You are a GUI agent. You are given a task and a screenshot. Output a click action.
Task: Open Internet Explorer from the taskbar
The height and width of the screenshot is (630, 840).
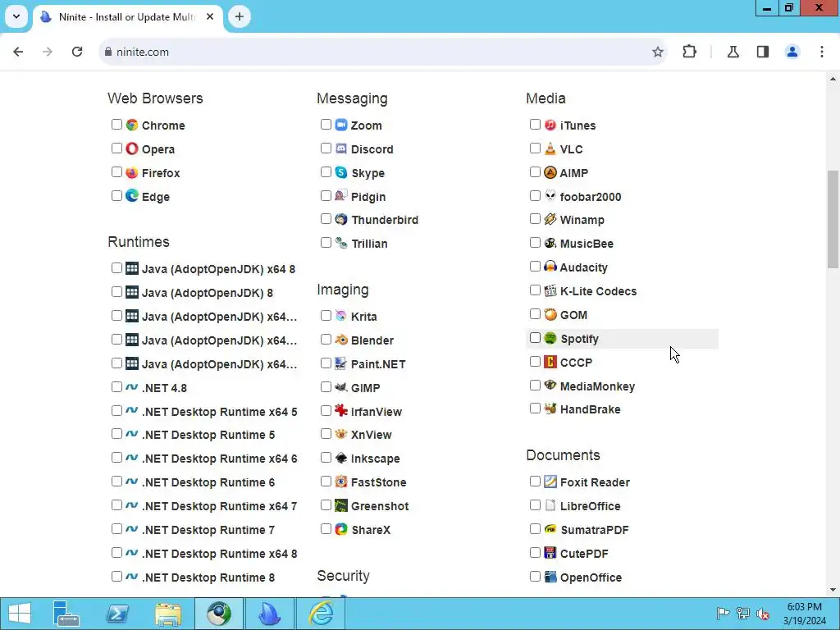click(x=321, y=614)
